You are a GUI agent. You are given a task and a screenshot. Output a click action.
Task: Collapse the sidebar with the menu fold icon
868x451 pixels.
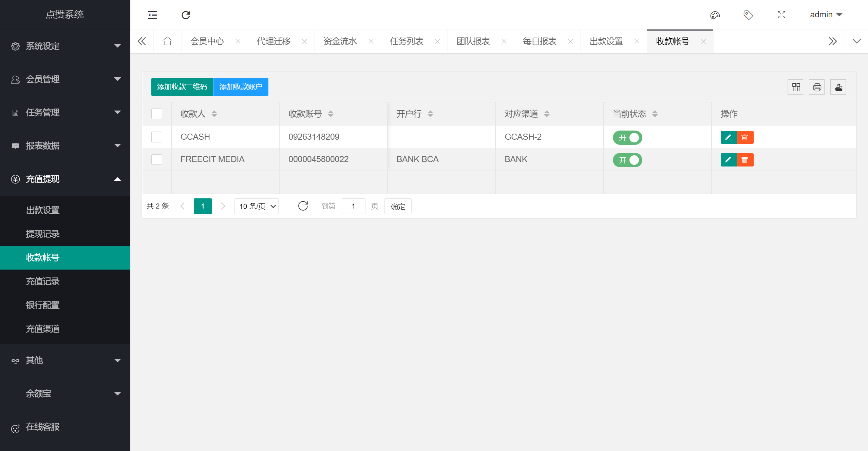152,15
